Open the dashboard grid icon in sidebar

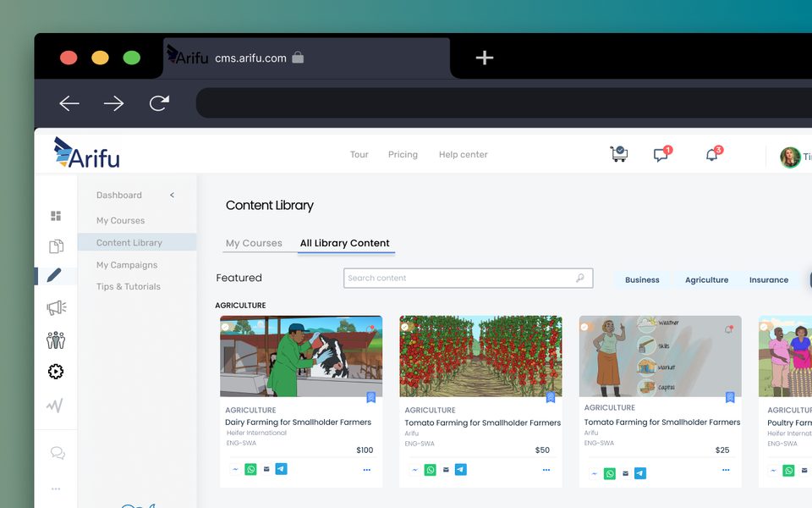pyautogui.click(x=56, y=216)
